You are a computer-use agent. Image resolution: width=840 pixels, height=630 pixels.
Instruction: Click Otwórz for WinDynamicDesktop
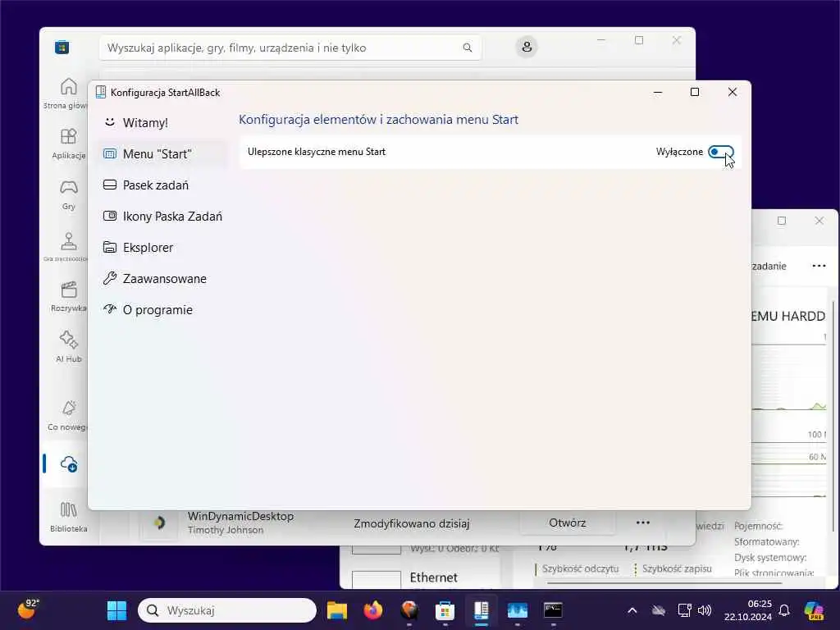pos(568,523)
